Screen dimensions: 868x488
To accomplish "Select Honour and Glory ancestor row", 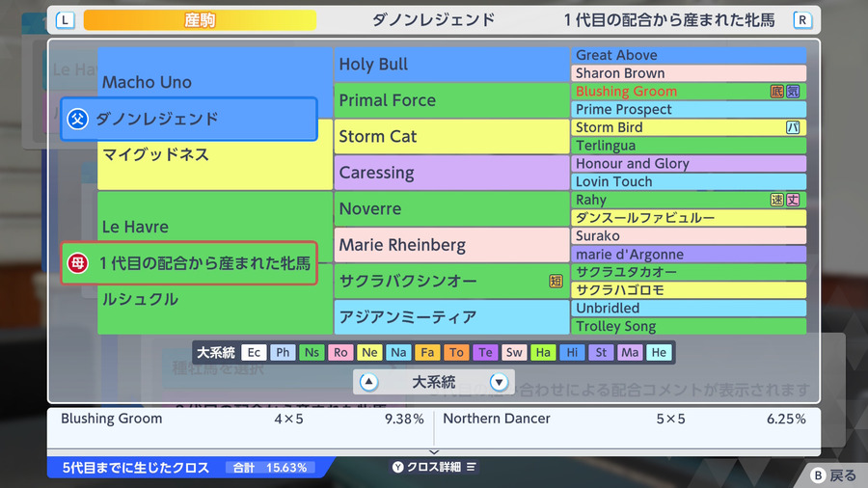I will coord(689,164).
